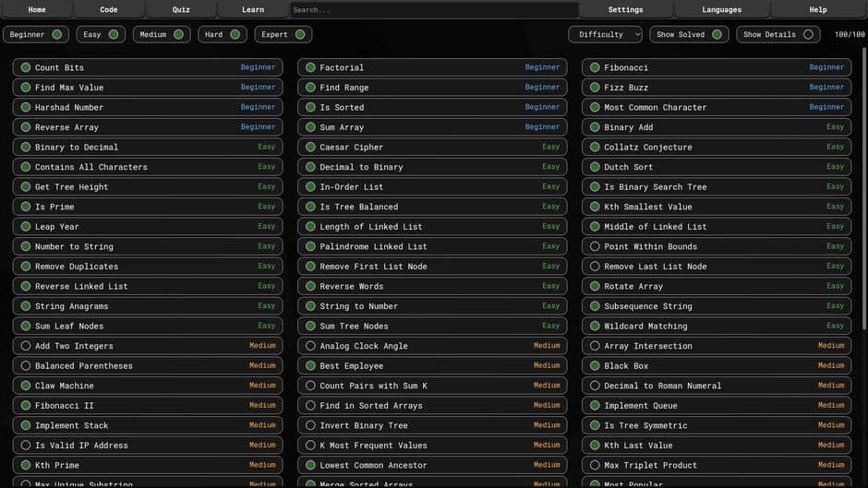The width and height of the screenshot is (868, 488).
Task: Click the unsolved circle beside Balanced Parentheses
Action: click(x=26, y=365)
